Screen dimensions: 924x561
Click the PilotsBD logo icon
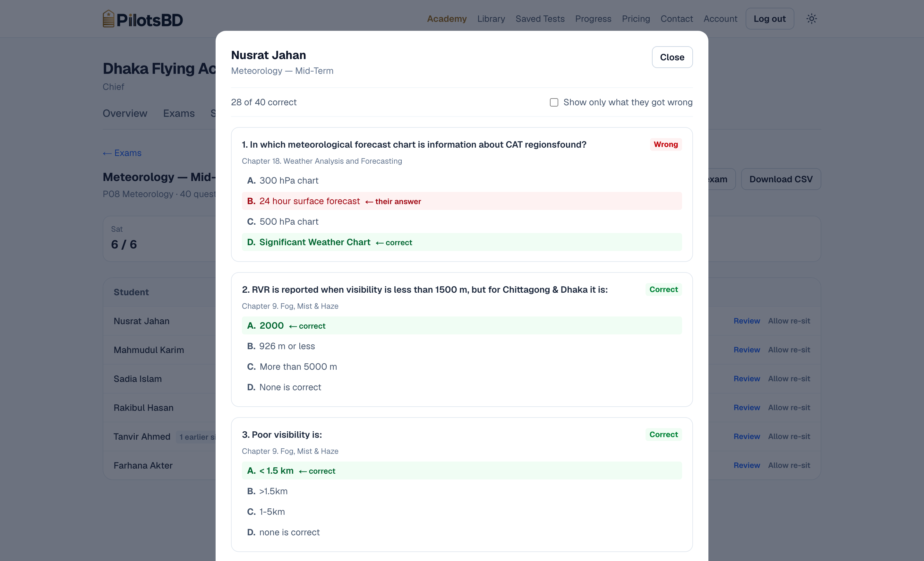coord(108,19)
